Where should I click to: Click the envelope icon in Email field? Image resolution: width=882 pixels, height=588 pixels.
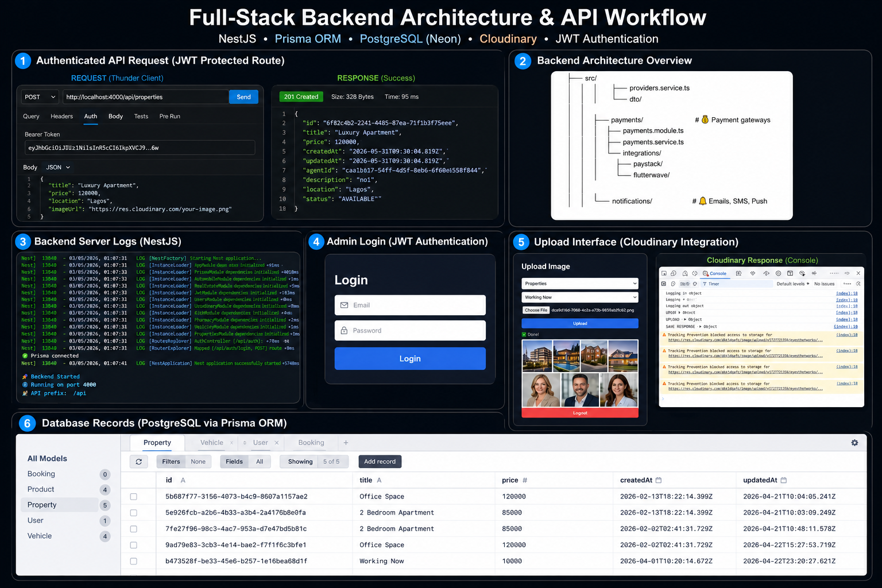pos(345,305)
